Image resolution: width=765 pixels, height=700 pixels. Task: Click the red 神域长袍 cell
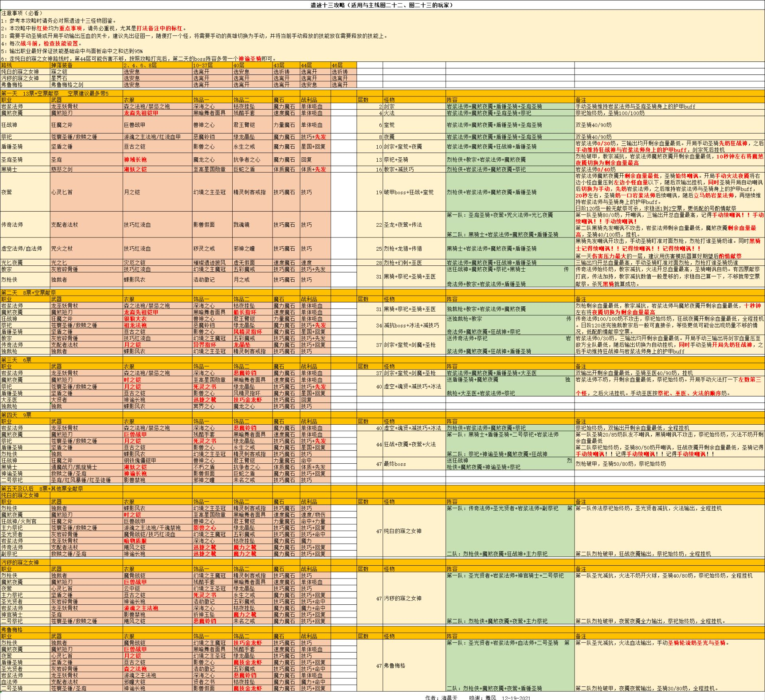135,160
